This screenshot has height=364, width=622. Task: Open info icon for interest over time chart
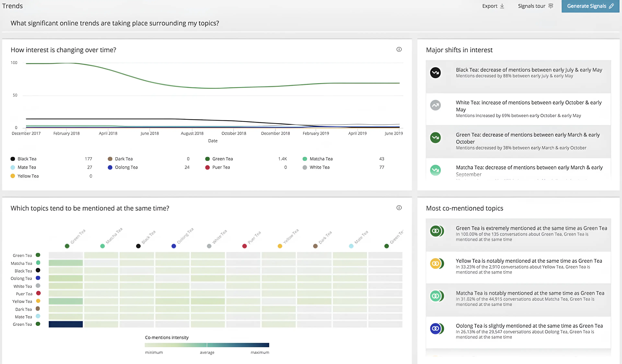(399, 50)
